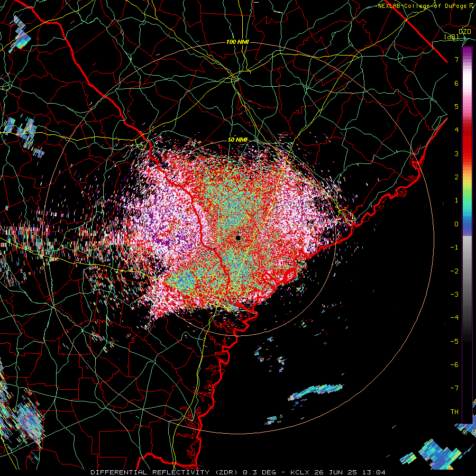Click the 26 JUN 25 13:04 timestamp
This screenshot has height=476, width=476.
[349, 472]
